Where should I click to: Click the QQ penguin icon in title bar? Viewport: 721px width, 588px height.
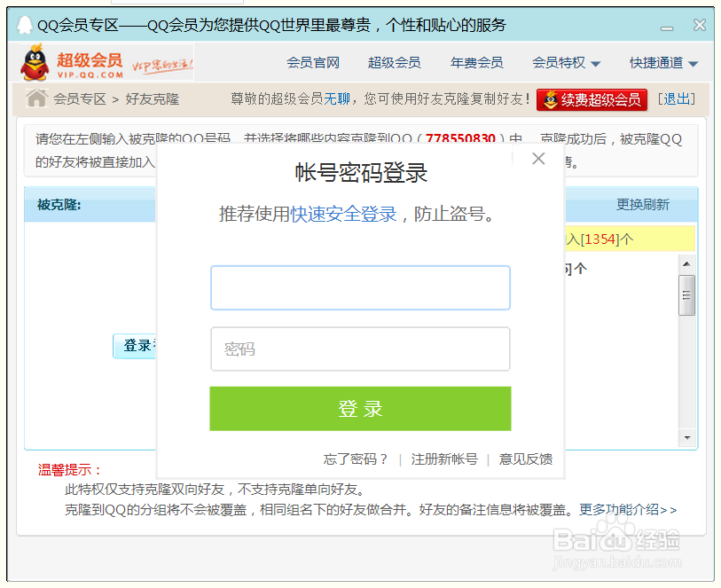pyautogui.click(x=25, y=25)
